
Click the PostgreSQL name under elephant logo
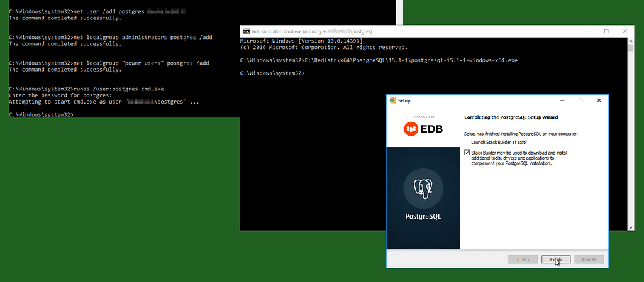[x=423, y=216]
